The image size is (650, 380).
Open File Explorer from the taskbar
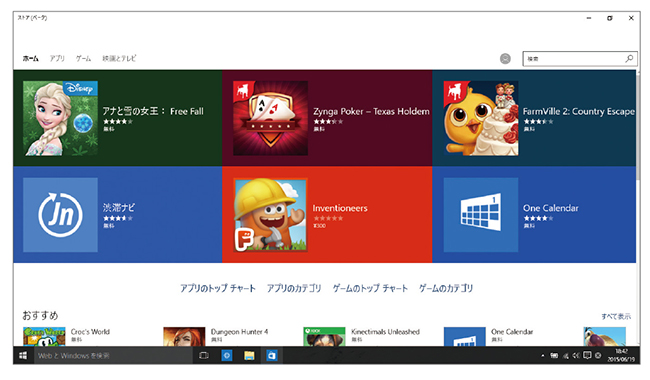[249, 356]
